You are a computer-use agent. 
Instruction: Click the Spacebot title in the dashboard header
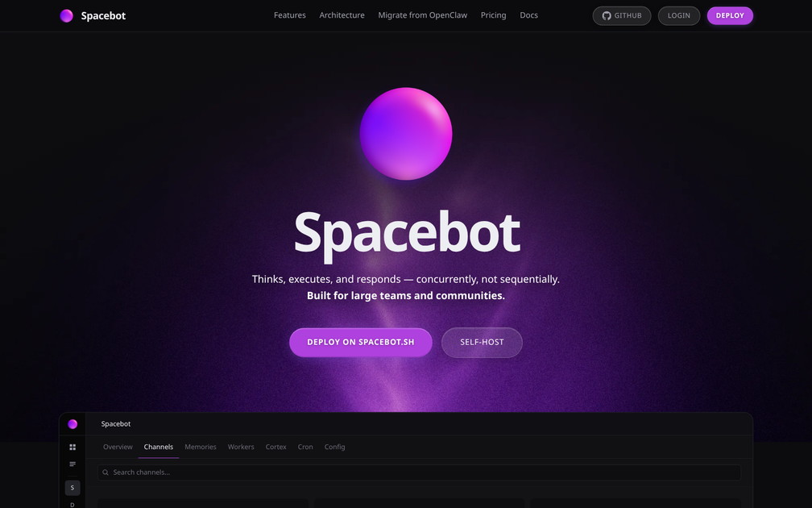tap(115, 424)
